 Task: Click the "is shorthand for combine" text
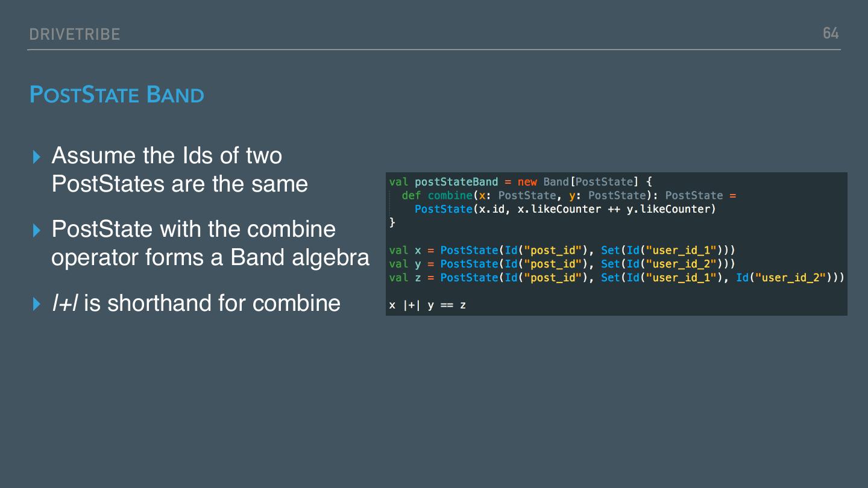click(212, 303)
